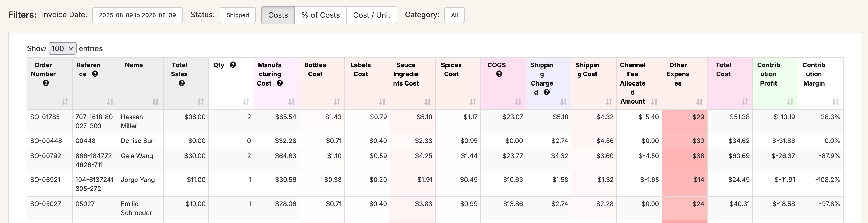Click contribution margin -108.2%
Viewport: 868px width, 223px height.
[827, 180]
